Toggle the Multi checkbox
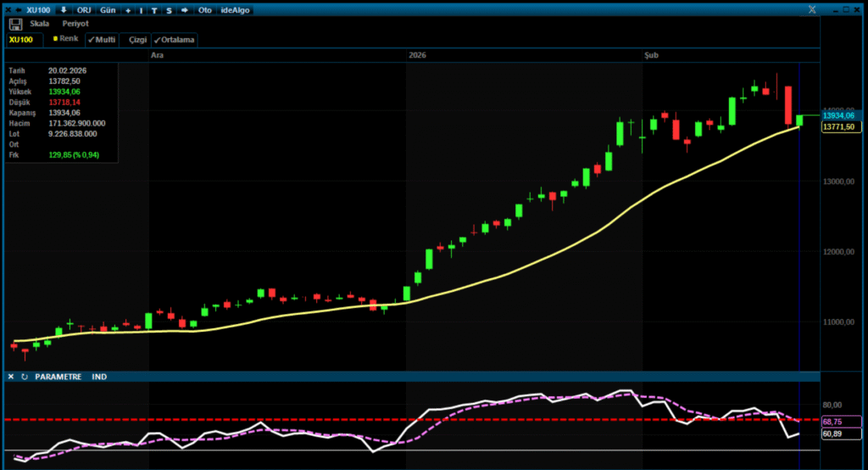Viewport: 868px width, 470px height. click(102, 39)
